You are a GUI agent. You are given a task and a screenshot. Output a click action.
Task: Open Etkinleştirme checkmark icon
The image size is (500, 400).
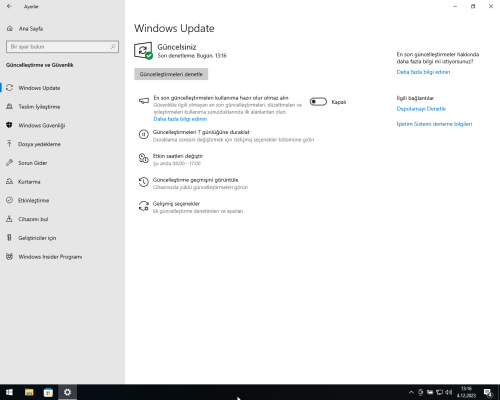click(9, 200)
